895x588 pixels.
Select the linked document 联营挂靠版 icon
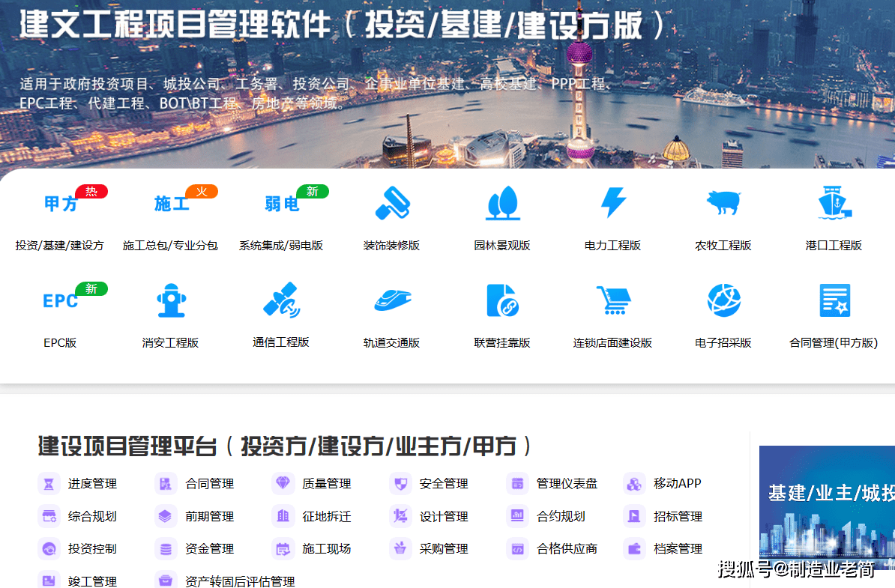tap(502, 300)
